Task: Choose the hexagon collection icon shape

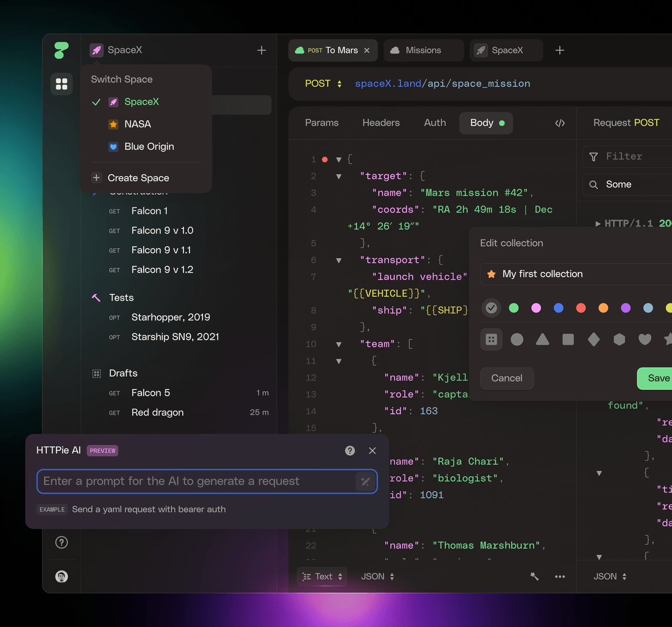Action: (x=619, y=339)
